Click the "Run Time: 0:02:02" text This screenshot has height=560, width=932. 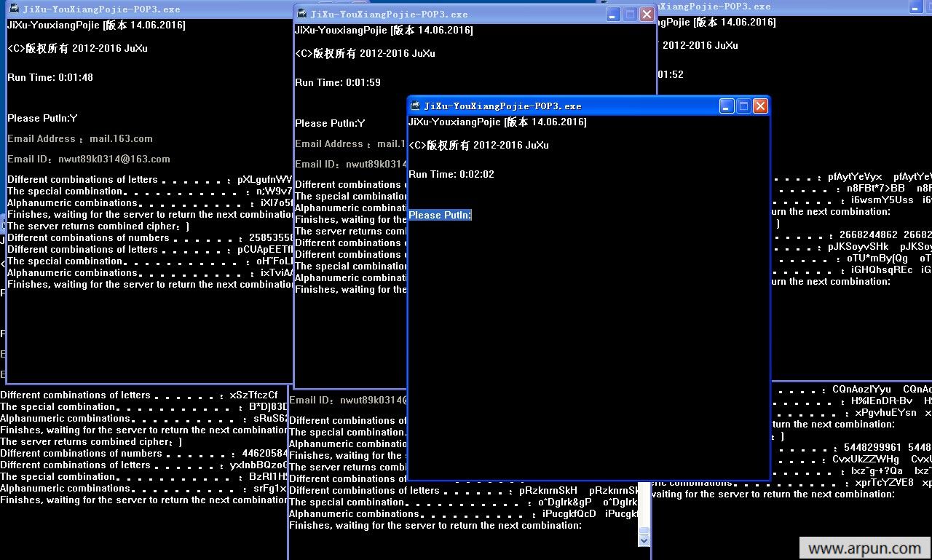click(451, 174)
